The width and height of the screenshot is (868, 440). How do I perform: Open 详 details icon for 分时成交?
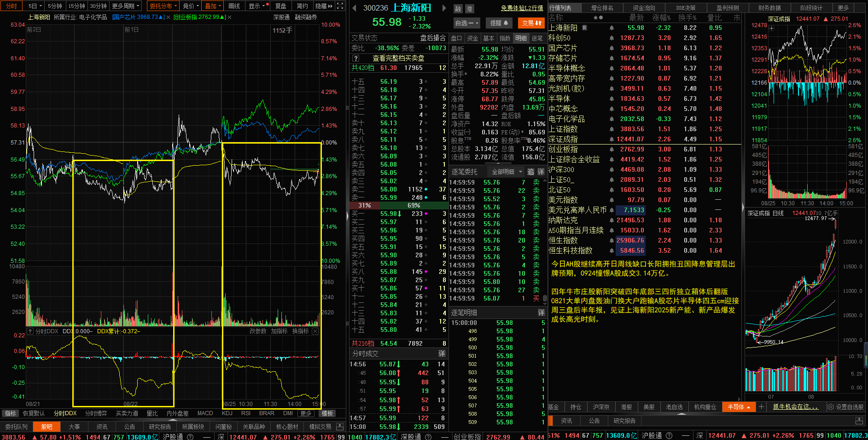coord(442,353)
